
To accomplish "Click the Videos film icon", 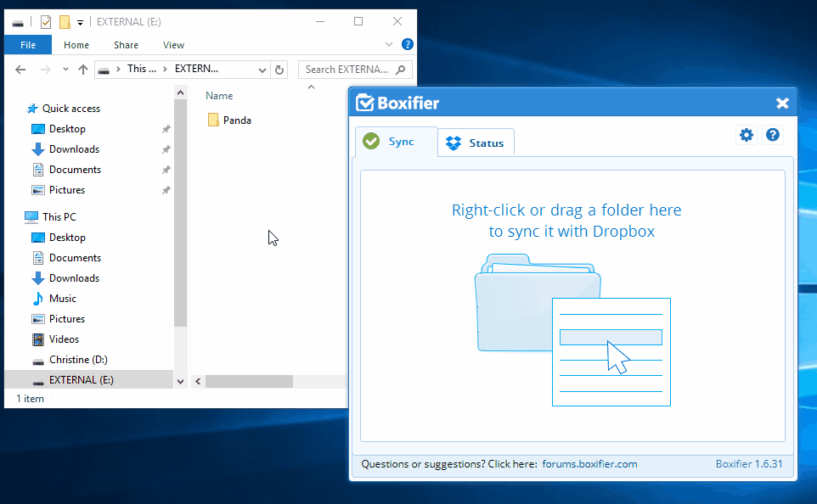I will point(38,339).
